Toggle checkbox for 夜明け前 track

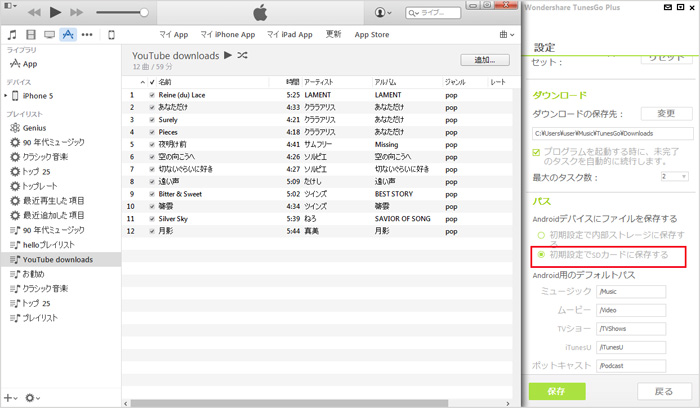[x=152, y=145]
